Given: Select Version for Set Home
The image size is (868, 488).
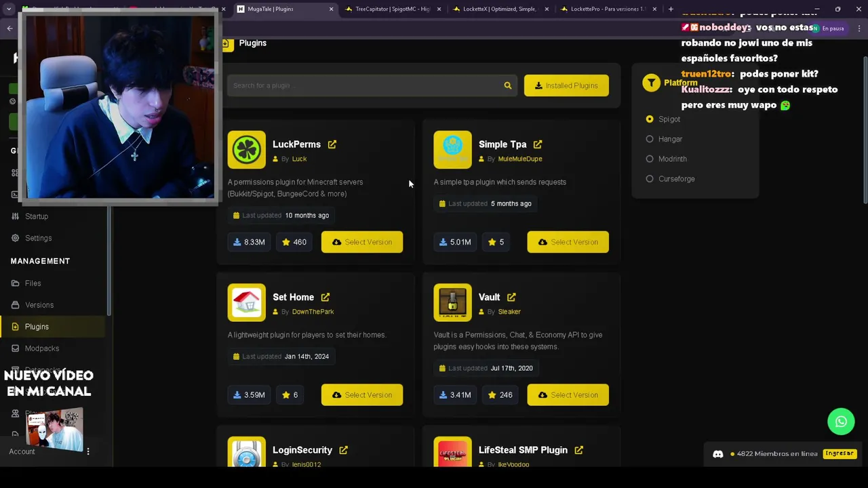Looking at the screenshot, I should click(362, 395).
